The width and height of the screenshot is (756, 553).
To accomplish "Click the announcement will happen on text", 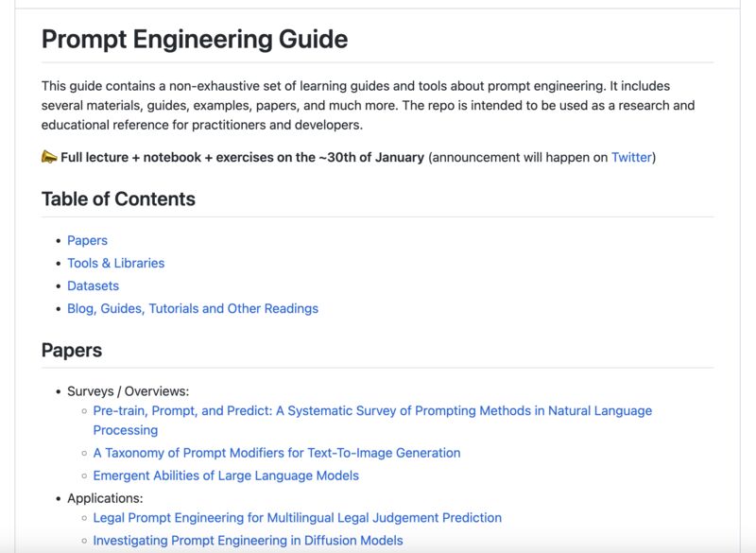I will [x=520, y=157].
